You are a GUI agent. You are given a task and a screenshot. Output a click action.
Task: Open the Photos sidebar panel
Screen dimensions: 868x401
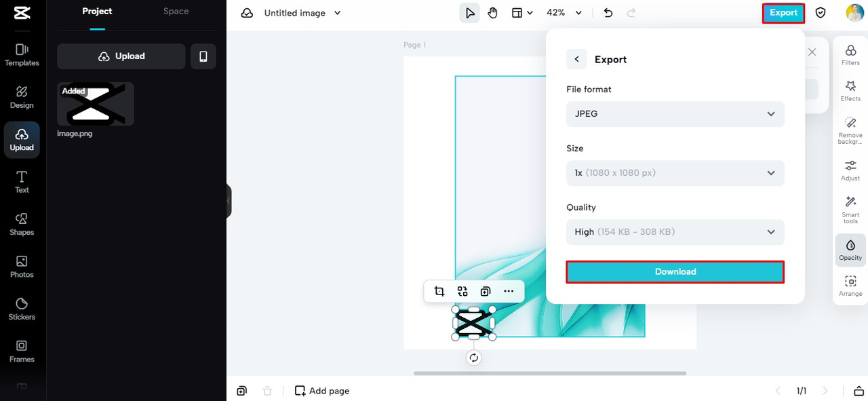(22, 267)
